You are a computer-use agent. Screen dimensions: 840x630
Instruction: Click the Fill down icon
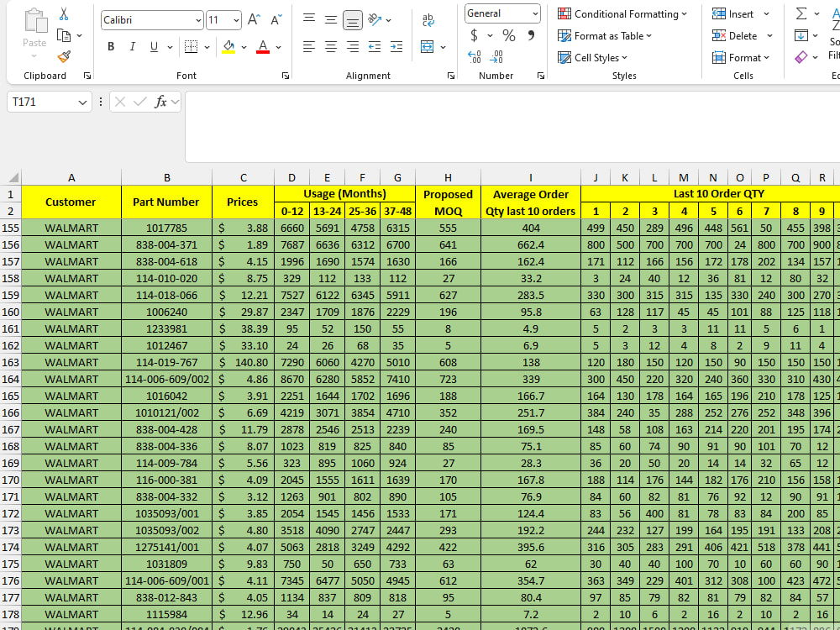[x=801, y=36]
